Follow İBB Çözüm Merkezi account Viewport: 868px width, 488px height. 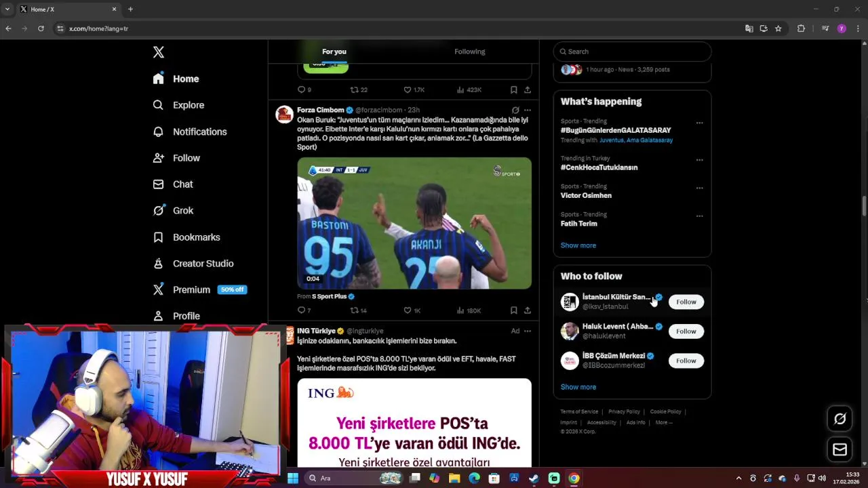coord(686,361)
